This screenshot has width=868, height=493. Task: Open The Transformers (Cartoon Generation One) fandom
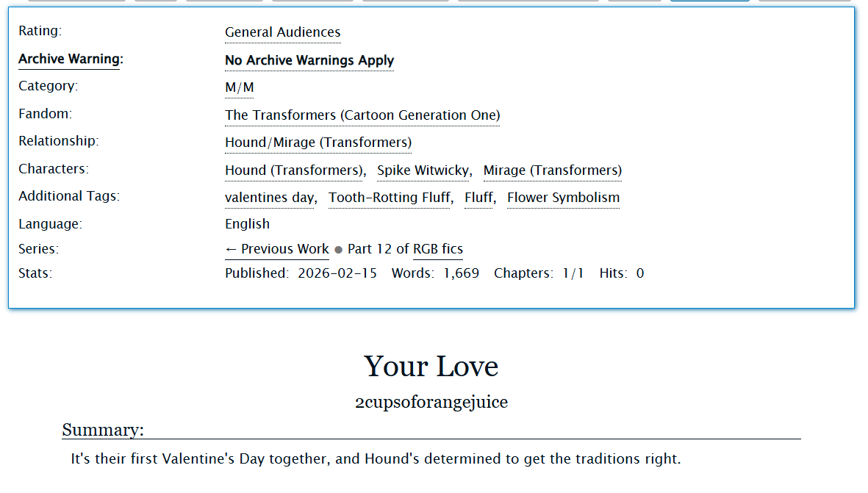(x=362, y=115)
